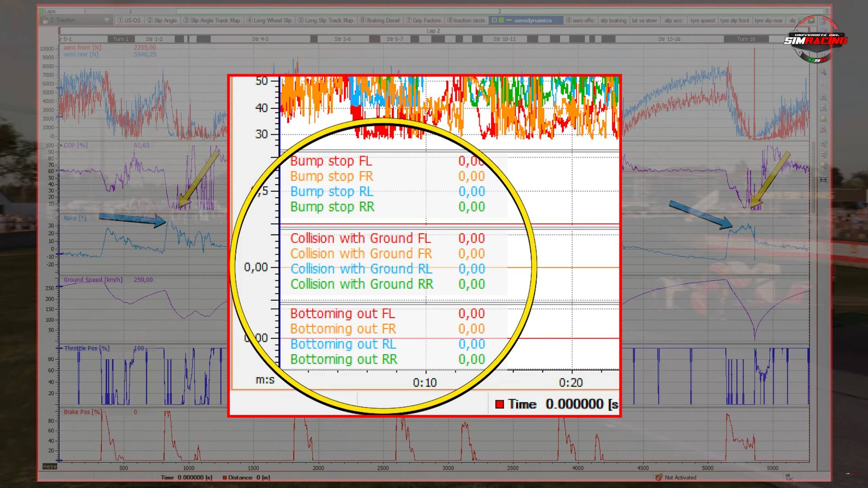Click the vertical zoom in icon
This screenshot has width=868, height=488.
click(x=823, y=143)
